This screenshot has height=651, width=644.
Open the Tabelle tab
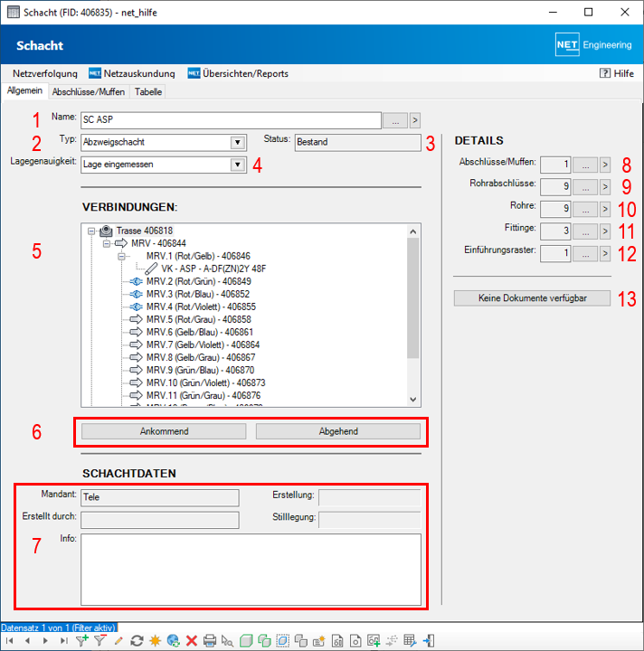pyautogui.click(x=148, y=91)
